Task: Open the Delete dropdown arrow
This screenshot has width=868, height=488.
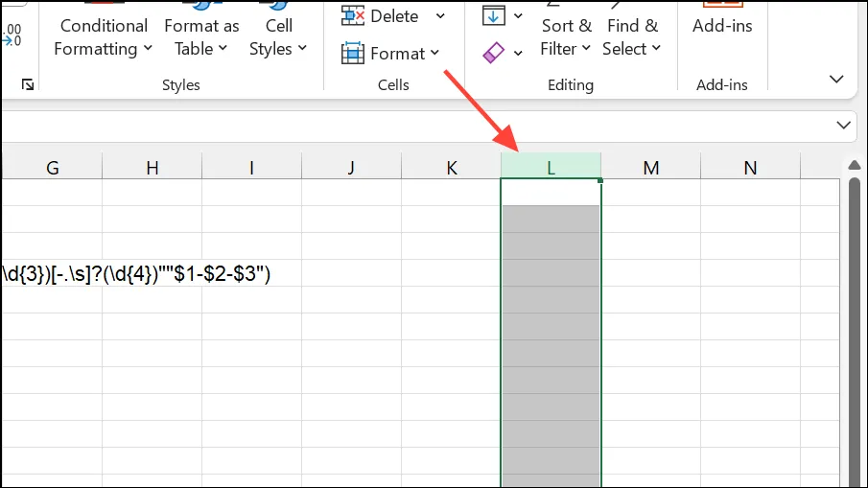Action: 440,16
